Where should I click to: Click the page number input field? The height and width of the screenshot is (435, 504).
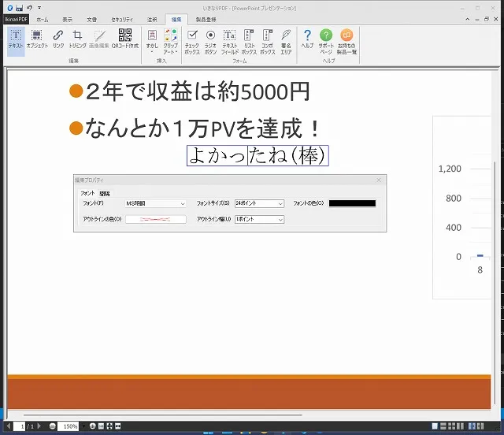coord(19,426)
